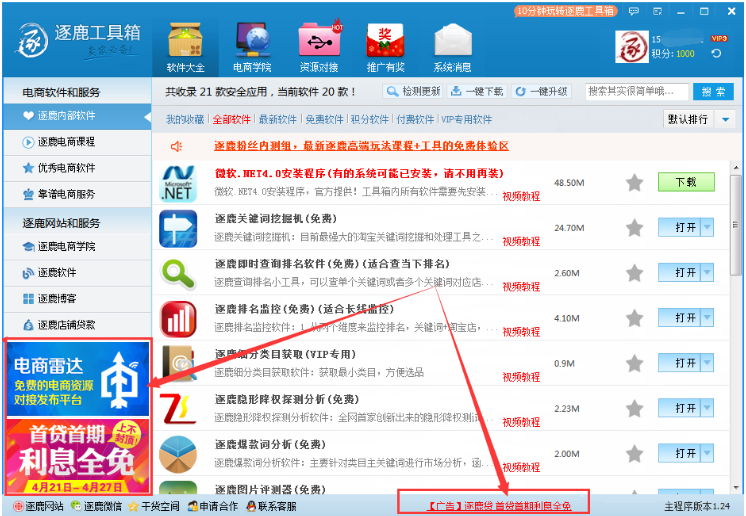This screenshot has width=746, height=516.
Task: Click the chat message icon in title bar
Action: pos(634,11)
